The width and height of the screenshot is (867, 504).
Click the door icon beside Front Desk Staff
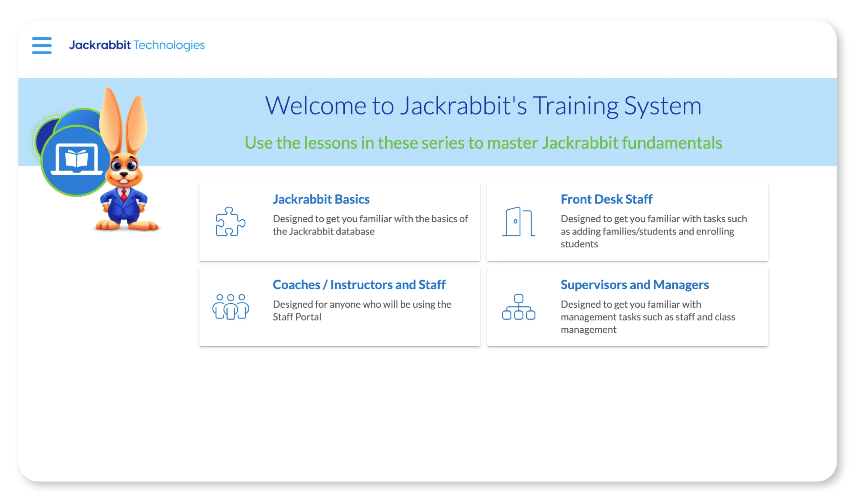[x=519, y=222]
